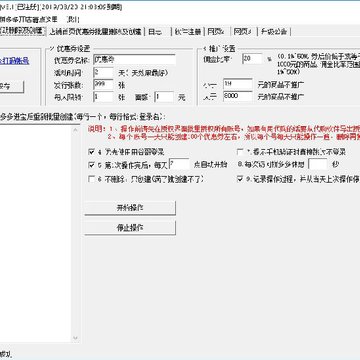360x360 pixels.
Task: Click the 优惠券设置 group label
Action: [x=72, y=49]
